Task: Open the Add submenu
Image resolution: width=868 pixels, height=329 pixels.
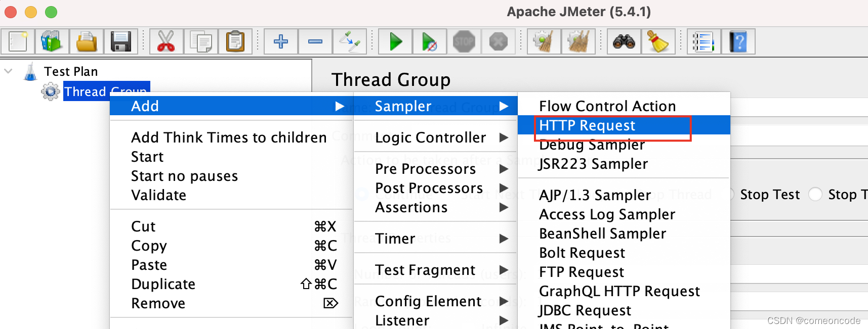Action: (231, 106)
